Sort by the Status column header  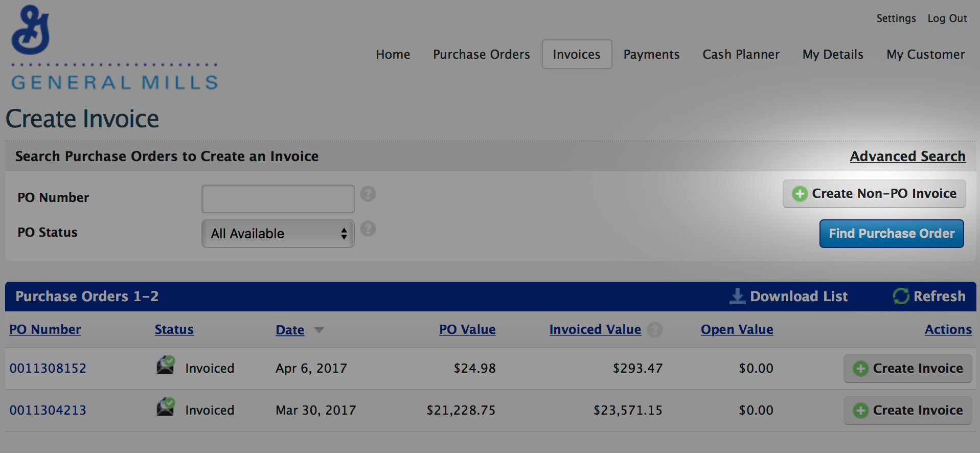pyautogui.click(x=174, y=330)
